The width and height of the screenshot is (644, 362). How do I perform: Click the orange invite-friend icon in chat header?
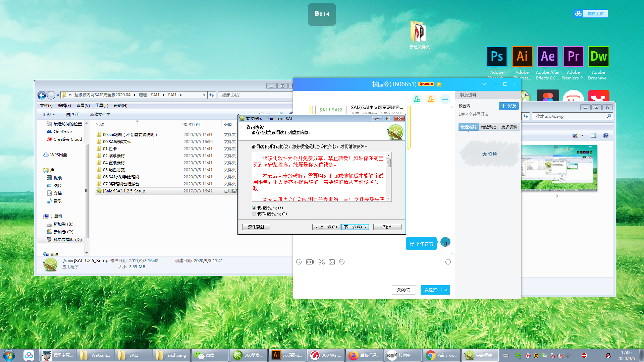tap(431, 99)
